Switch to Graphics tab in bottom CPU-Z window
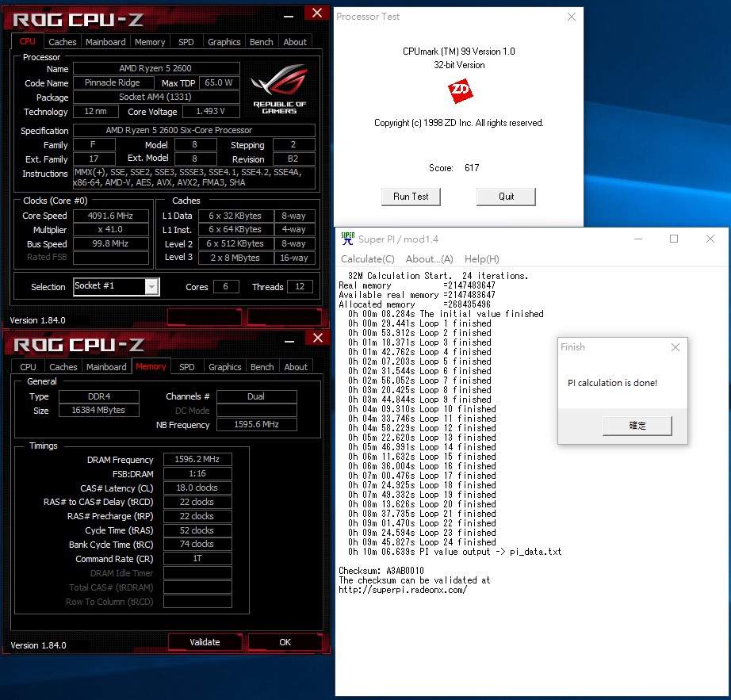 click(x=225, y=367)
